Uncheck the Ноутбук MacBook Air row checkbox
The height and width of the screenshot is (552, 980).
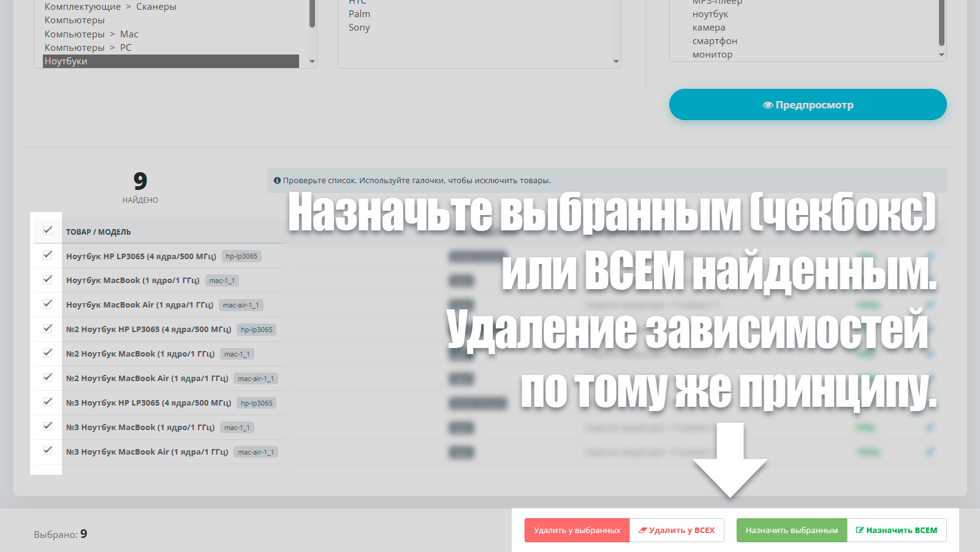coord(48,304)
